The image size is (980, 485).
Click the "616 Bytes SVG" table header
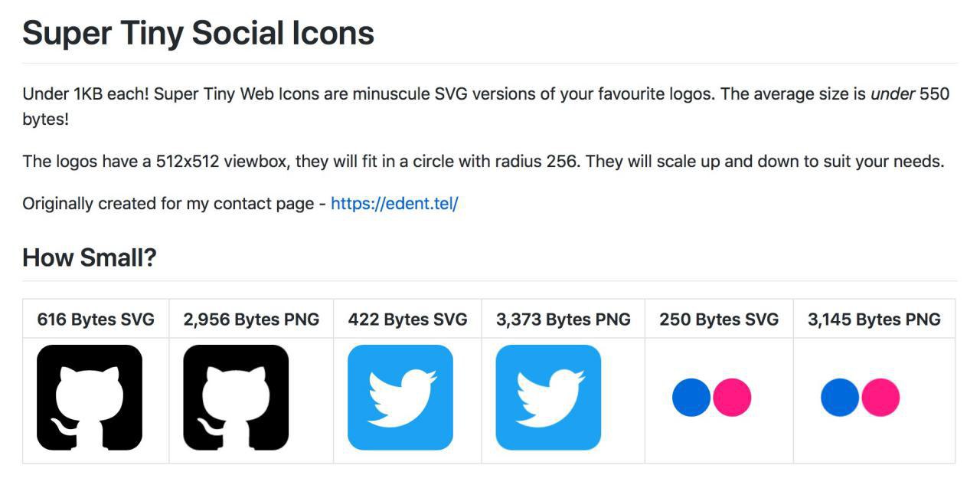click(x=96, y=320)
